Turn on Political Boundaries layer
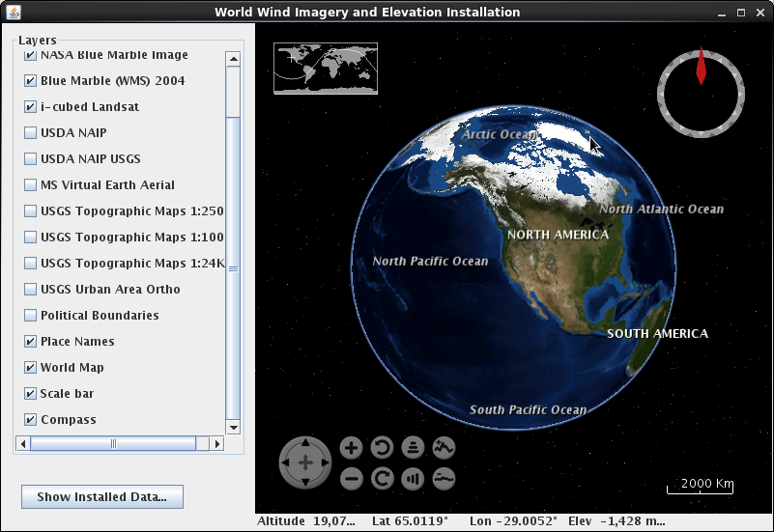 (x=31, y=316)
